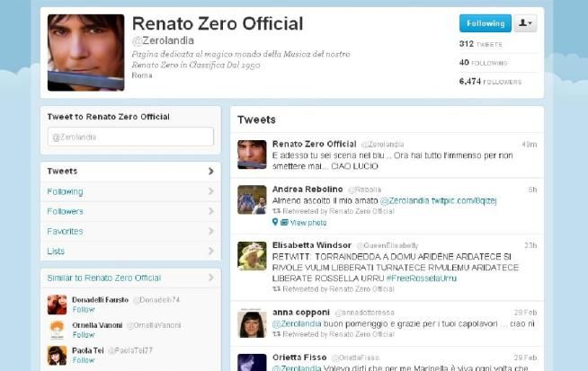Open Favorites in the sidebar
Screen dimensions: 588x371
(130, 231)
